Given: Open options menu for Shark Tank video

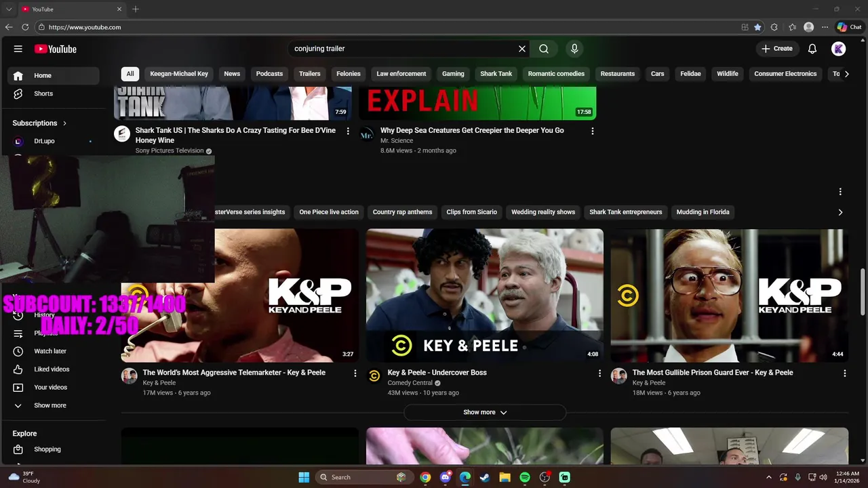Looking at the screenshot, I should coord(348,131).
